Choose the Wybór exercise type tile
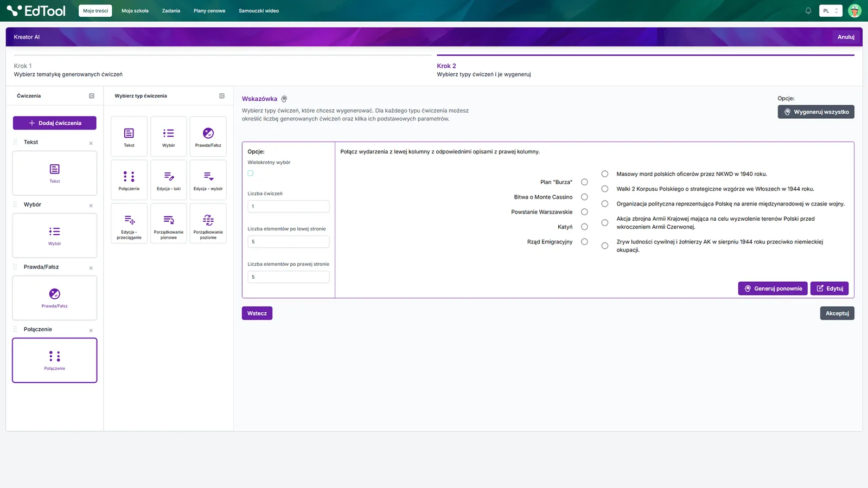 (x=169, y=137)
